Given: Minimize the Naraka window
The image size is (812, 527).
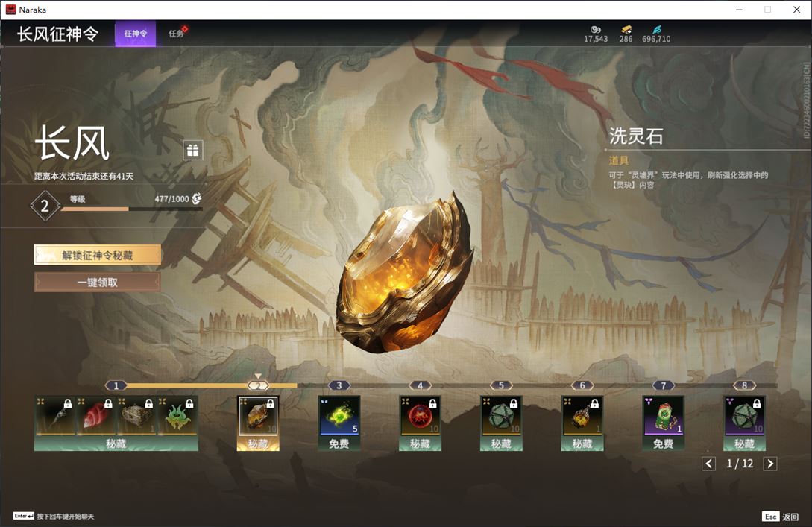Looking at the screenshot, I should click(739, 10).
